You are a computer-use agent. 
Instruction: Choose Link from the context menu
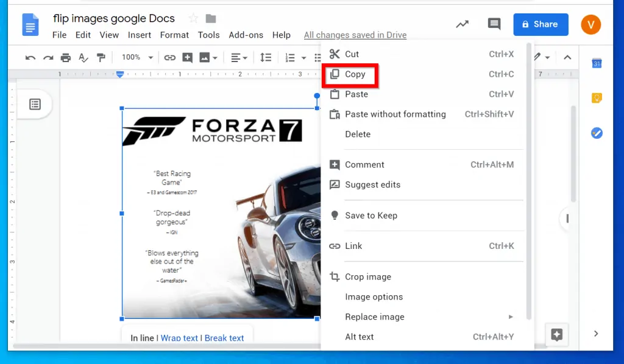[424, 246]
